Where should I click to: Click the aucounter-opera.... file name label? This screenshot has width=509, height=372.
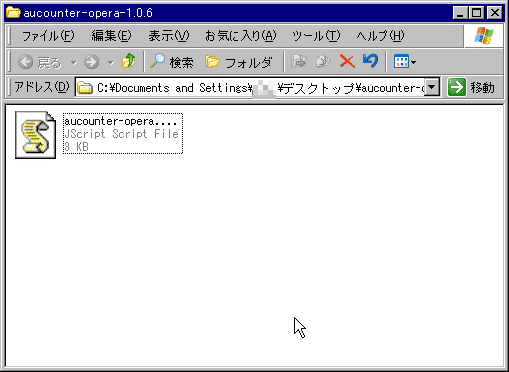tap(120, 121)
